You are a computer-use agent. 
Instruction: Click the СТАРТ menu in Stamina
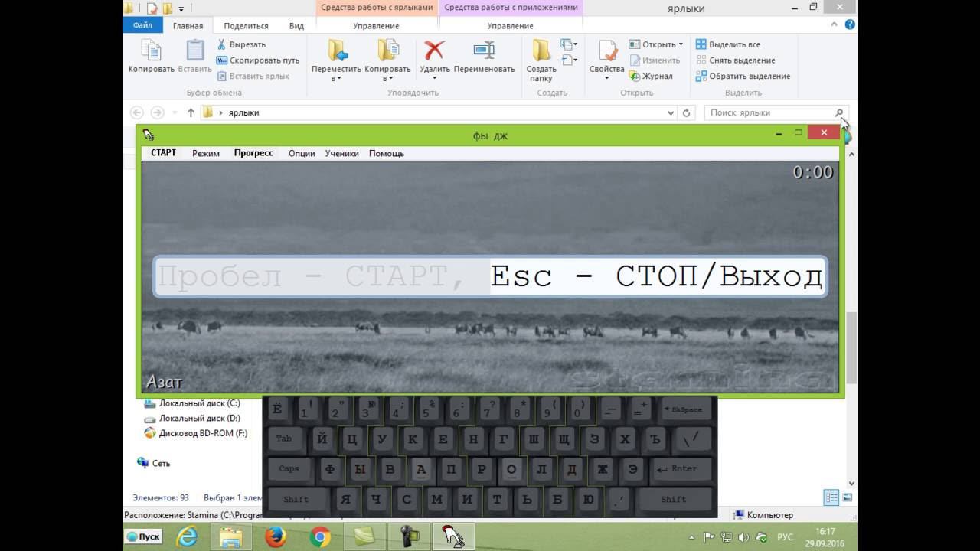[163, 153]
